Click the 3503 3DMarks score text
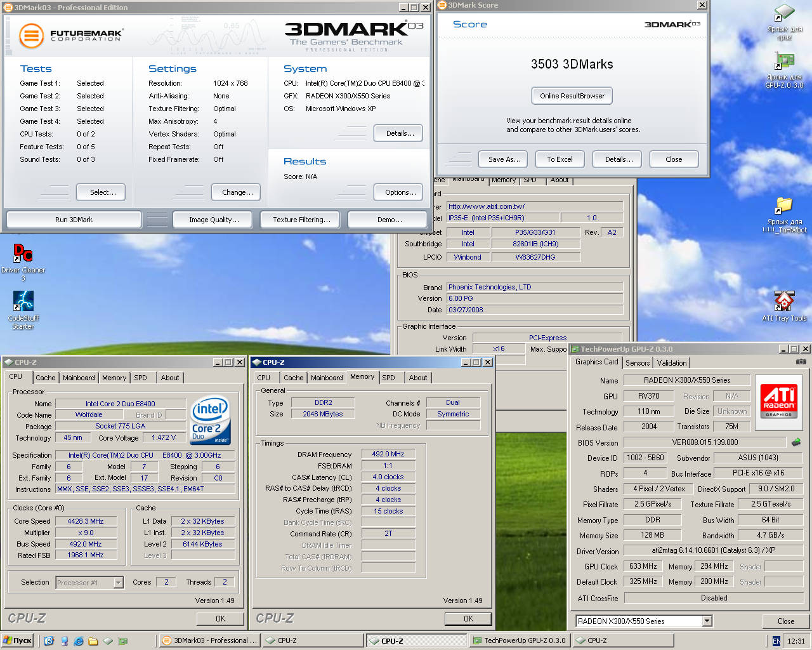 click(x=572, y=64)
